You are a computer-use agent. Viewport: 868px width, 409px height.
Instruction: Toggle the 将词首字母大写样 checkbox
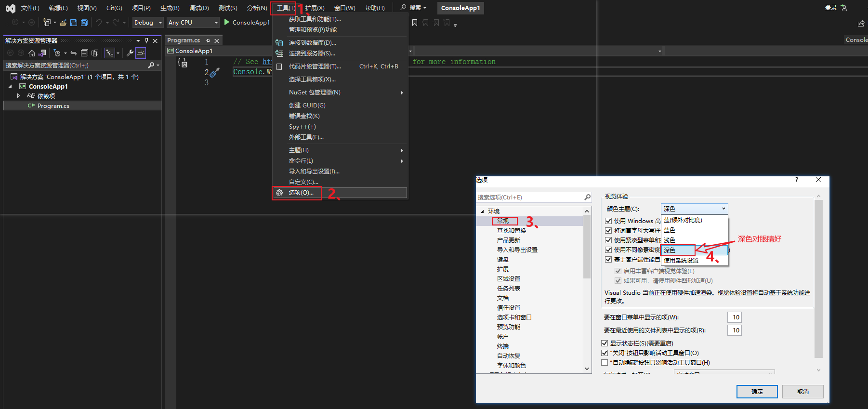608,230
